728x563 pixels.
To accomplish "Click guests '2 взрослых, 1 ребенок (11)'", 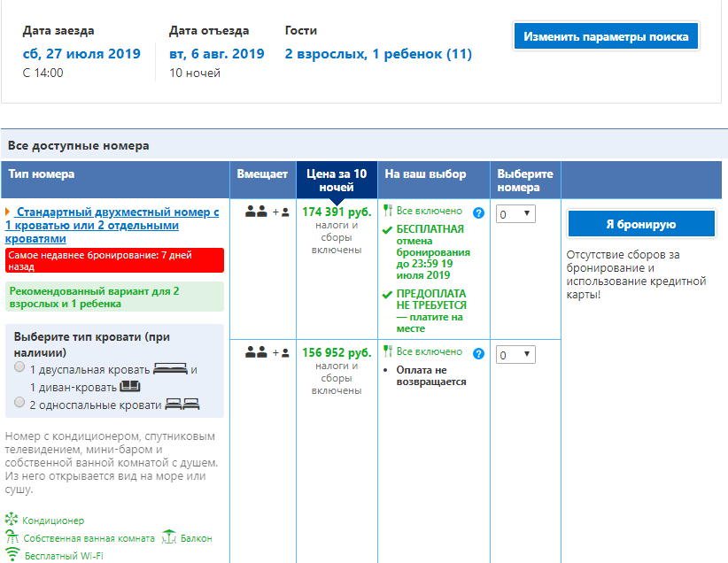I will coord(378,54).
